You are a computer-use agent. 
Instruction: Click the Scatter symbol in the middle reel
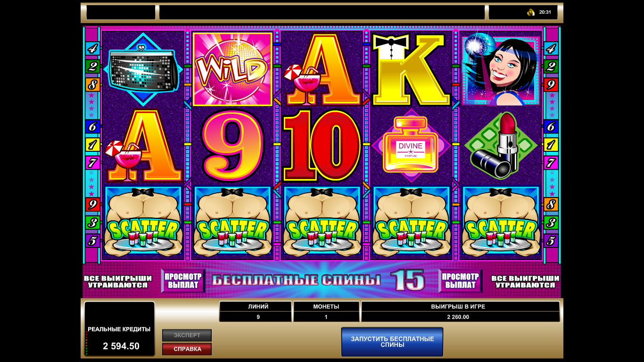322,222
